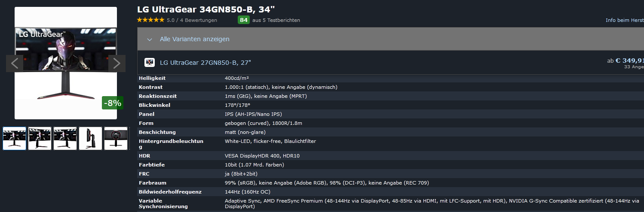Image resolution: width=644 pixels, height=212 pixels.
Task: Open LG UltraGear 27GN850-B variant
Action: click(x=205, y=63)
